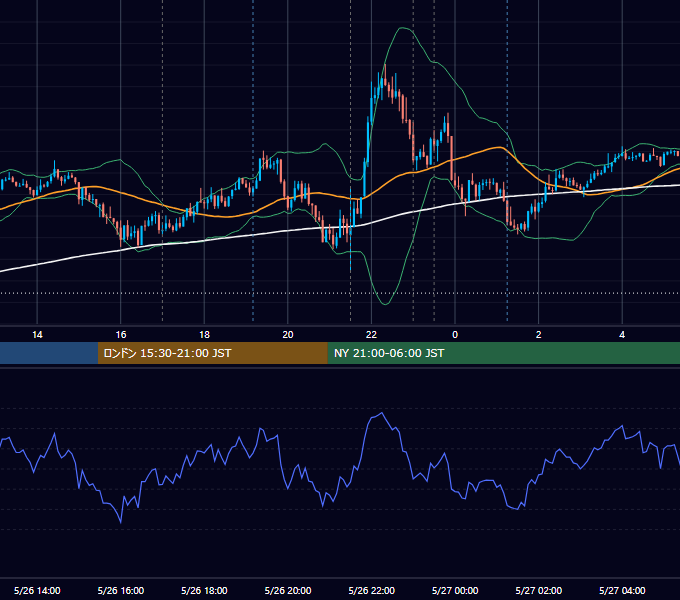
Task: Click the NY 21:00-06:00 JST session bar
Action: point(503,353)
